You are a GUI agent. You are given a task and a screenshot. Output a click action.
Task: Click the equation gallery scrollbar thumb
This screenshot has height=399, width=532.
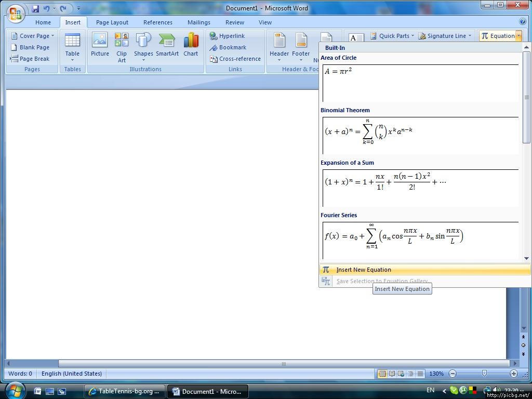526,97
